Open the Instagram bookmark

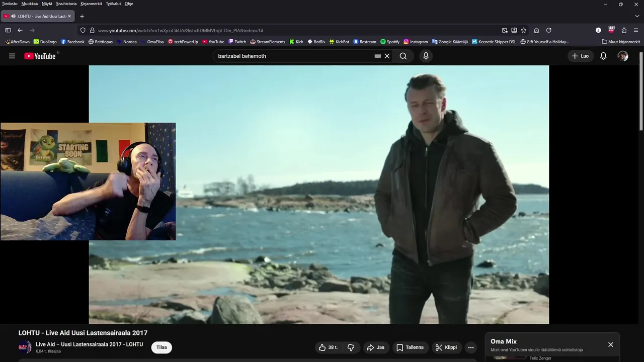coord(416,42)
